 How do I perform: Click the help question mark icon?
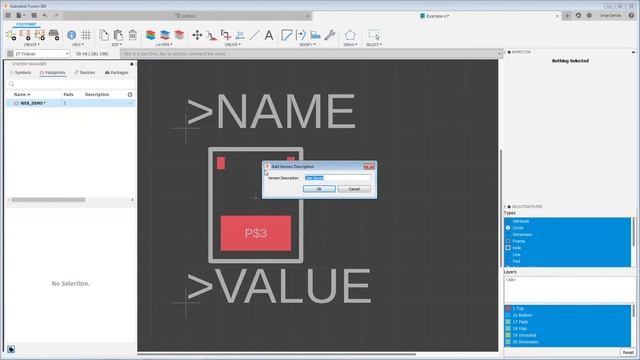click(631, 16)
